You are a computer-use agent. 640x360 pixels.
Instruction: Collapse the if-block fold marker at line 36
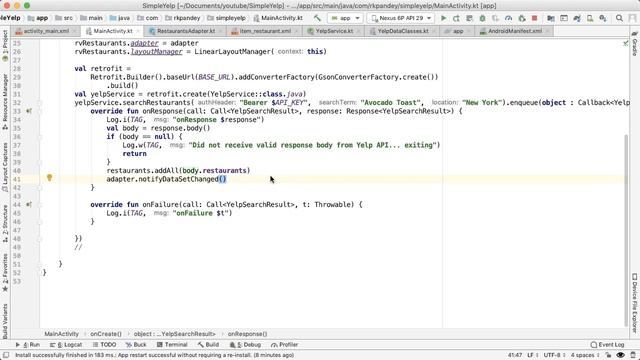[40, 137]
